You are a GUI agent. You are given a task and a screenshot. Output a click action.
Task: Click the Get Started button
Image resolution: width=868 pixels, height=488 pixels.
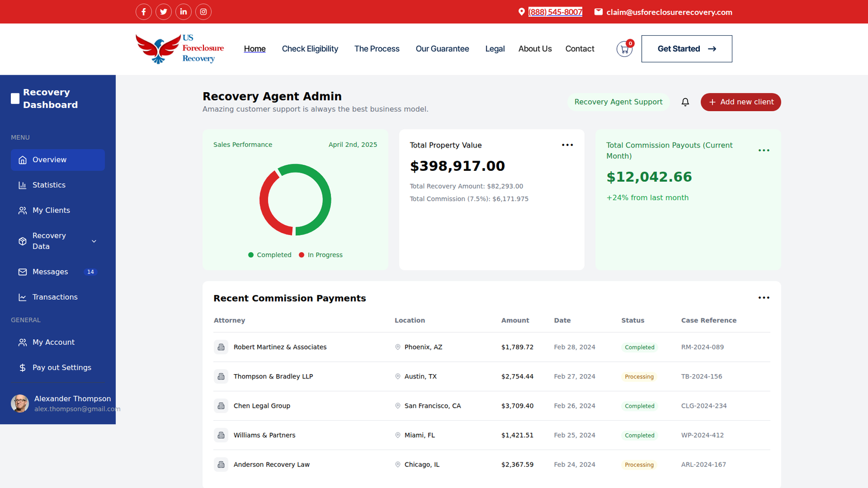[686, 49]
